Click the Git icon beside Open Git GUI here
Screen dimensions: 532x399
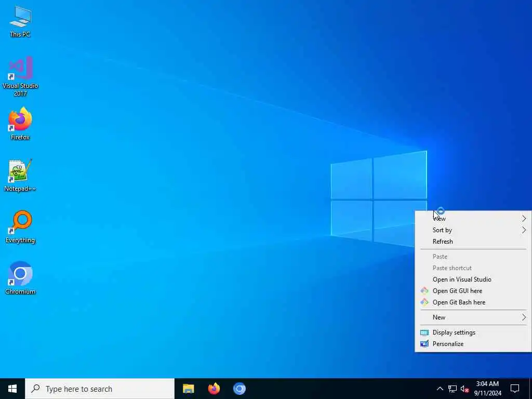click(x=424, y=291)
